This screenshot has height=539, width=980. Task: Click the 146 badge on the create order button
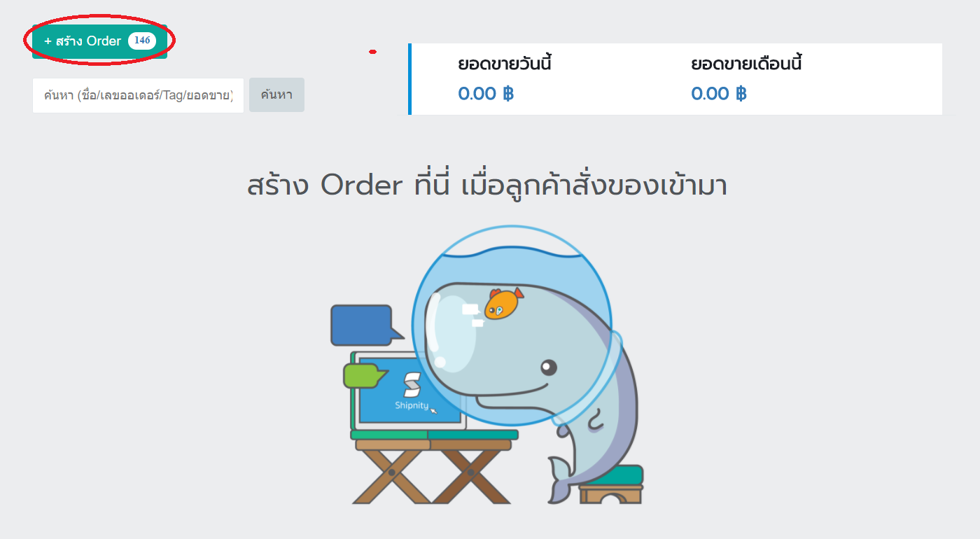(142, 41)
